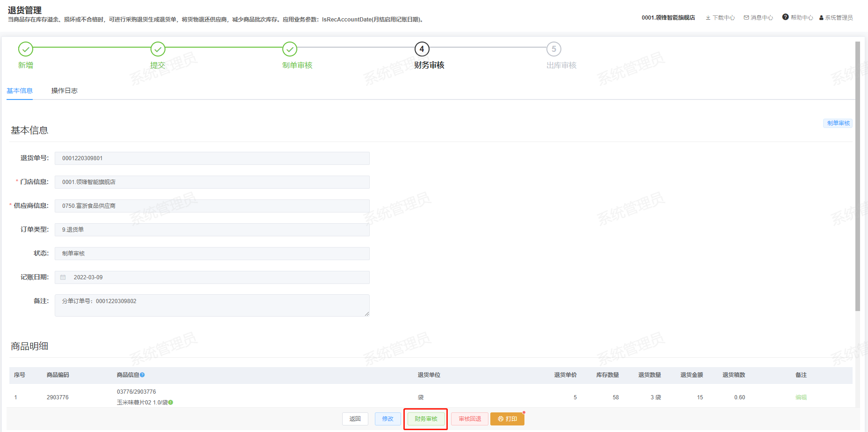Viewport: 868px width, 432px height.
Task: Click the 退货单位 column header
Action: click(429, 375)
